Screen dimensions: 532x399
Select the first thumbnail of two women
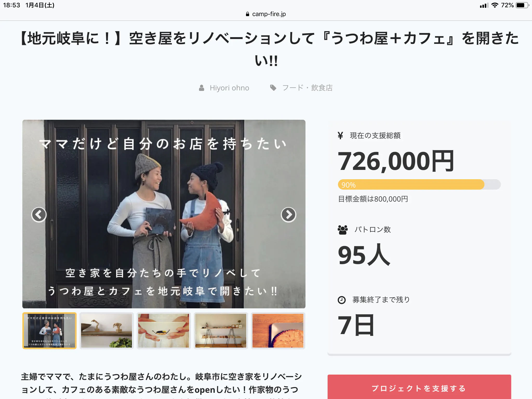[49, 330]
